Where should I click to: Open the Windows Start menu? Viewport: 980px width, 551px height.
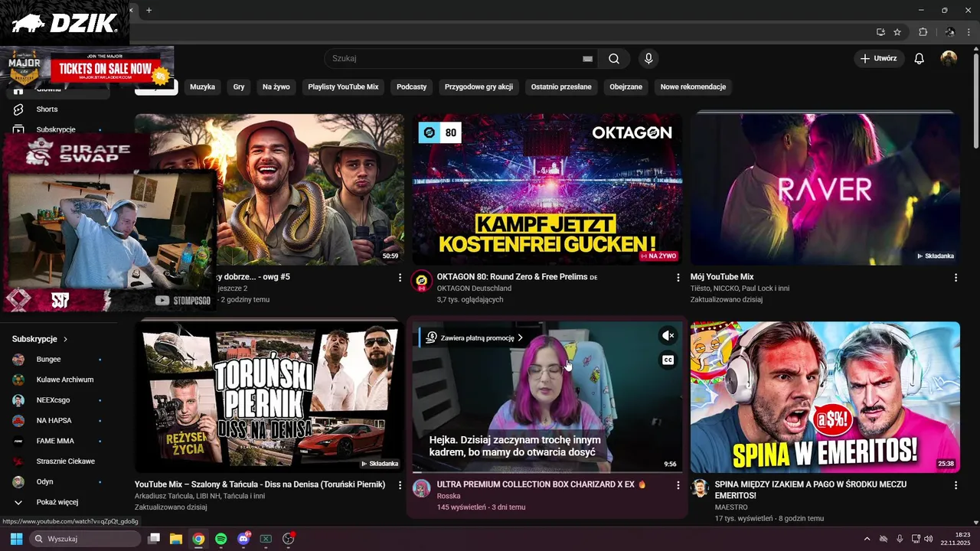[16, 539]
